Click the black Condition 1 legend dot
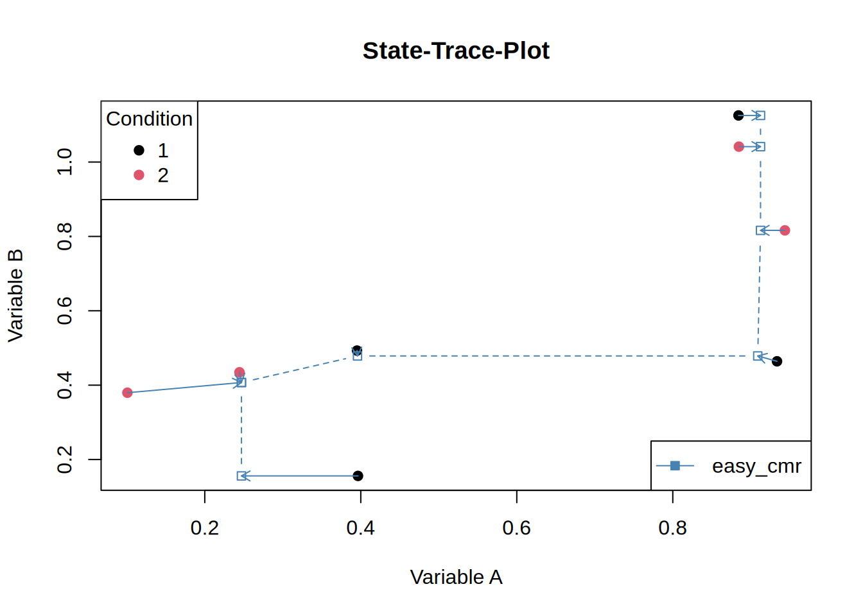This screenshot has width=863, height=616. click(139, 150)
